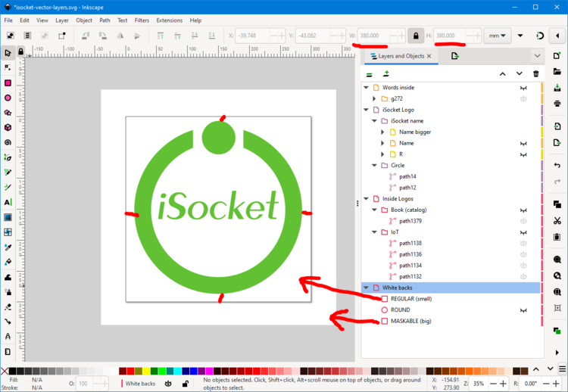This screenshot has height=392, width=568.
Task: Select the 3D box tool
Action: (x=8, y=127)
